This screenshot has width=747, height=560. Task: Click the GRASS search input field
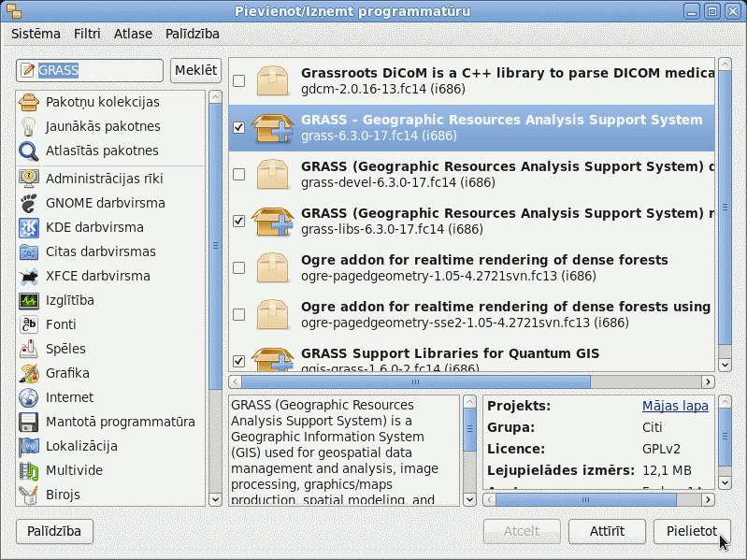[90, 70]
